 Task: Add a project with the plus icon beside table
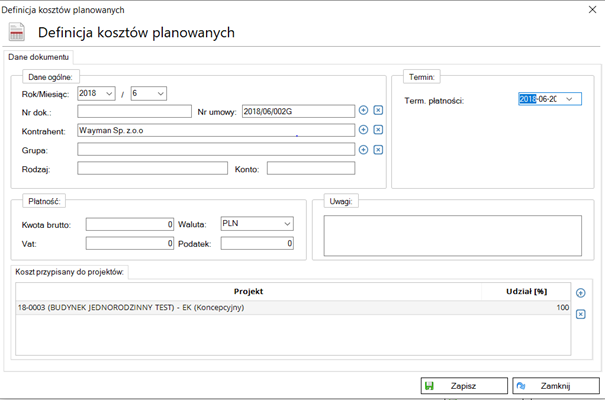[x=580, y=293]
